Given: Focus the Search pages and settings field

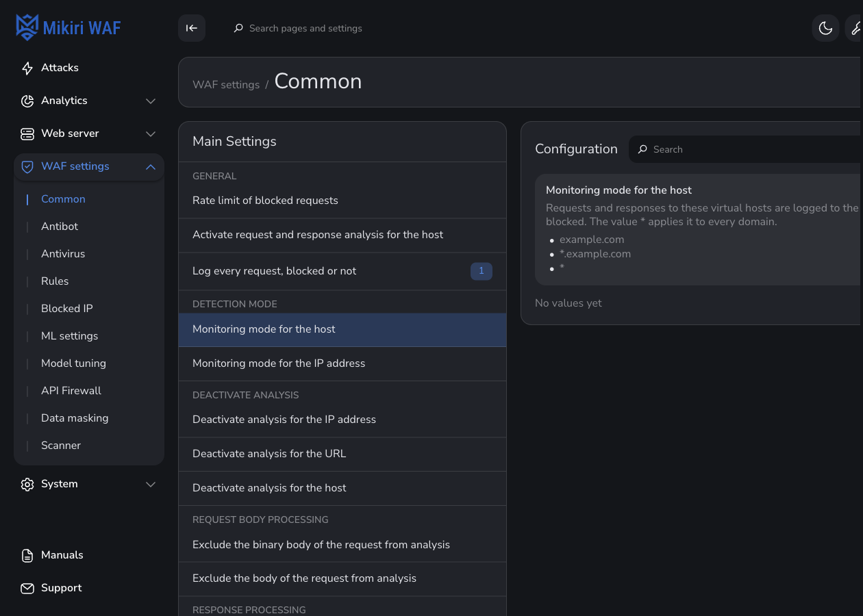Looking at the screenshot, I should coord(305,28).
